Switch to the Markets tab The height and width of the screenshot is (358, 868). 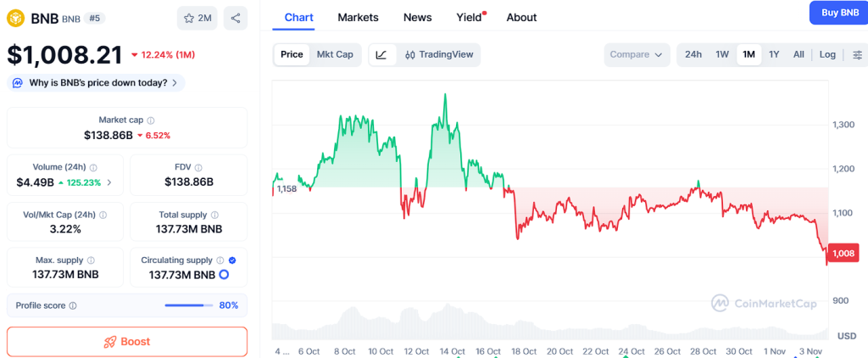tap(358, 17)
